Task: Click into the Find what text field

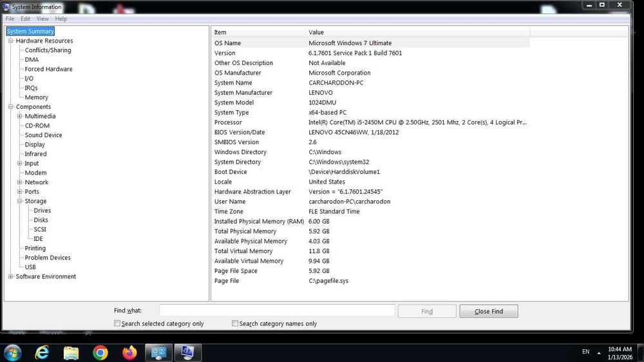Action: [x=277, y=310]
